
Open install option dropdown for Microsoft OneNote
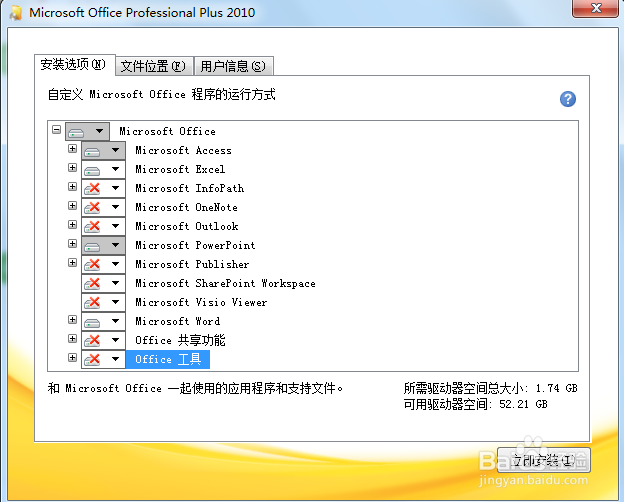pos(103,207)
